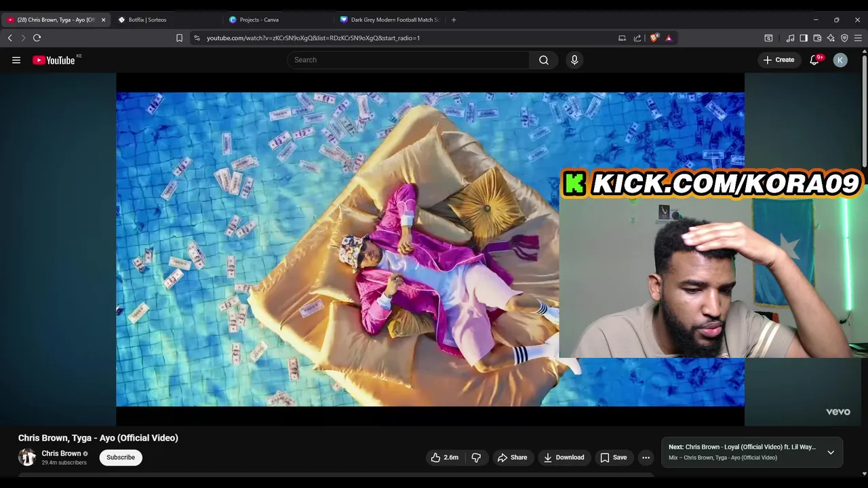The height and width of the screenshot is (488, 868).
Task: Open the Chris Brown channel name link
Action: coord(61,453)
